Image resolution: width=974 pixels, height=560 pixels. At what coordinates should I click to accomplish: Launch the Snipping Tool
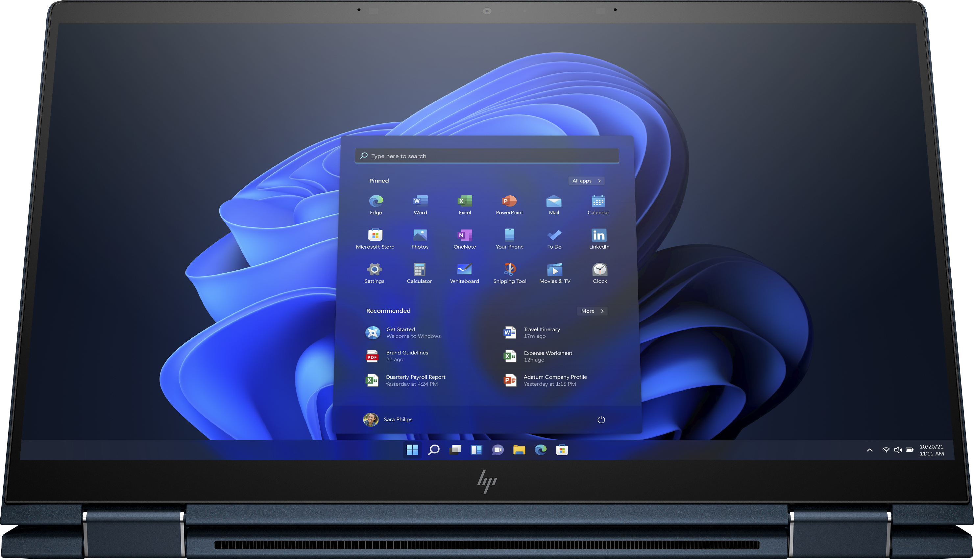[509, 273]
